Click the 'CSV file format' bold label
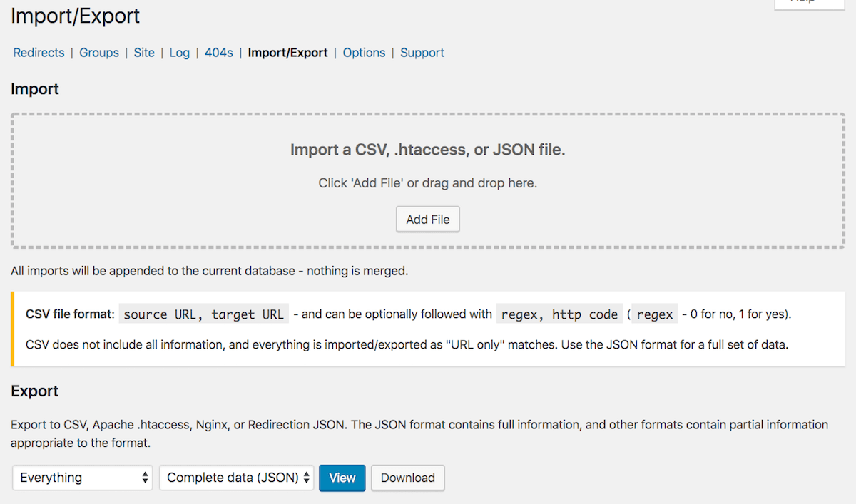 click(x=70, y=314)
